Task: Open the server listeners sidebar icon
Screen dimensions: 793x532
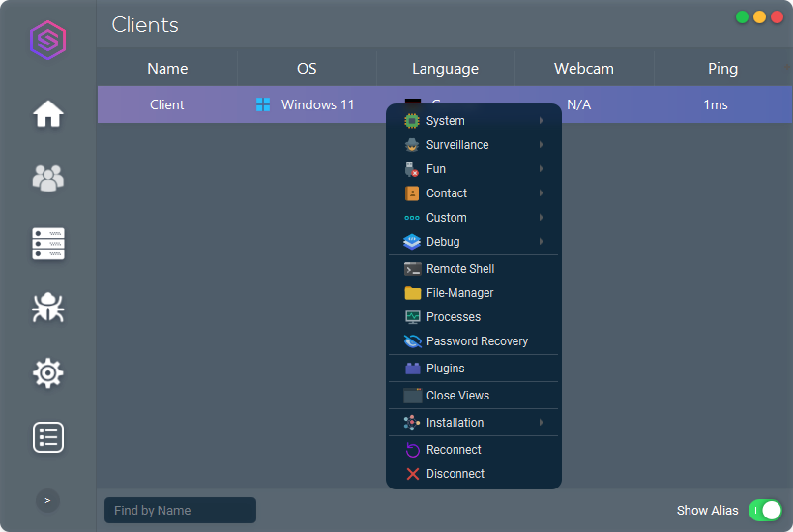Action: 48,244
